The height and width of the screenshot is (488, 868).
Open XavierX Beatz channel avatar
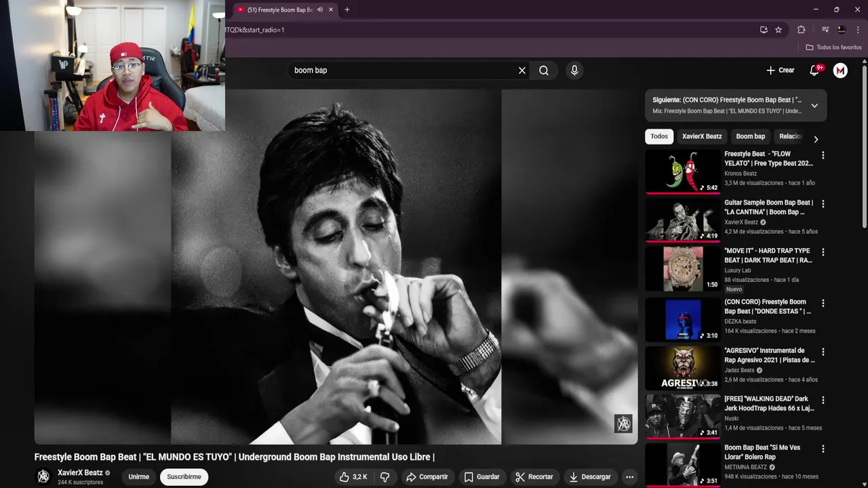tap(43, 477)
